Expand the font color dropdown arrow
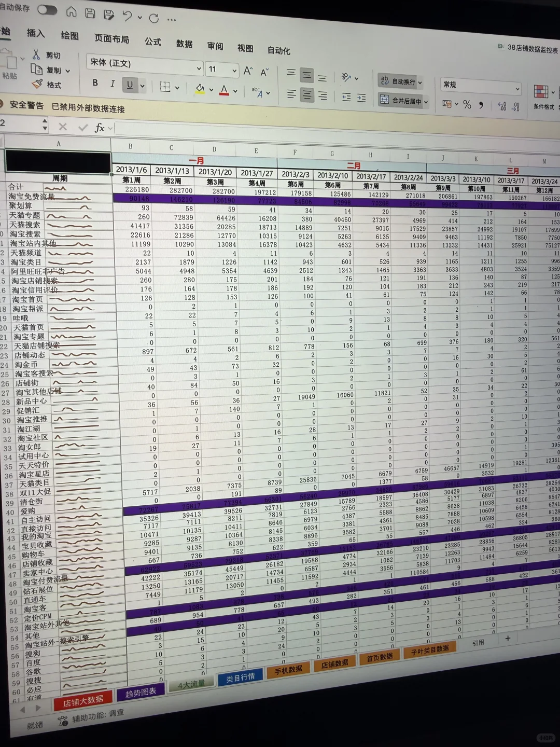 pyautogui.click(x=235, y=92)
